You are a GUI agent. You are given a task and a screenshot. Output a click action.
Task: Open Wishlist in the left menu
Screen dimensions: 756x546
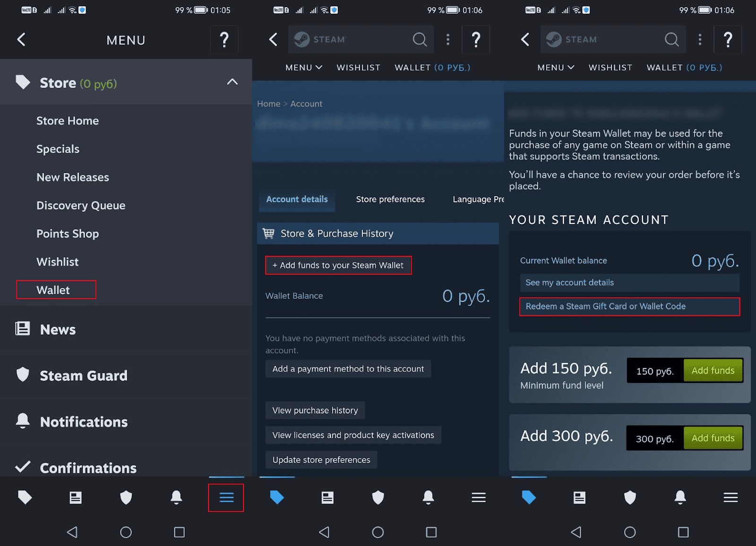(x=58, y=262)
